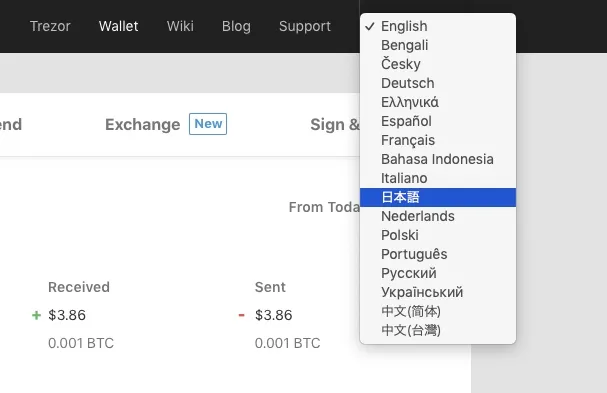Choose Italiano from the dropdown
The height and width of the screenshot is (393, 607).
point(438,178)
